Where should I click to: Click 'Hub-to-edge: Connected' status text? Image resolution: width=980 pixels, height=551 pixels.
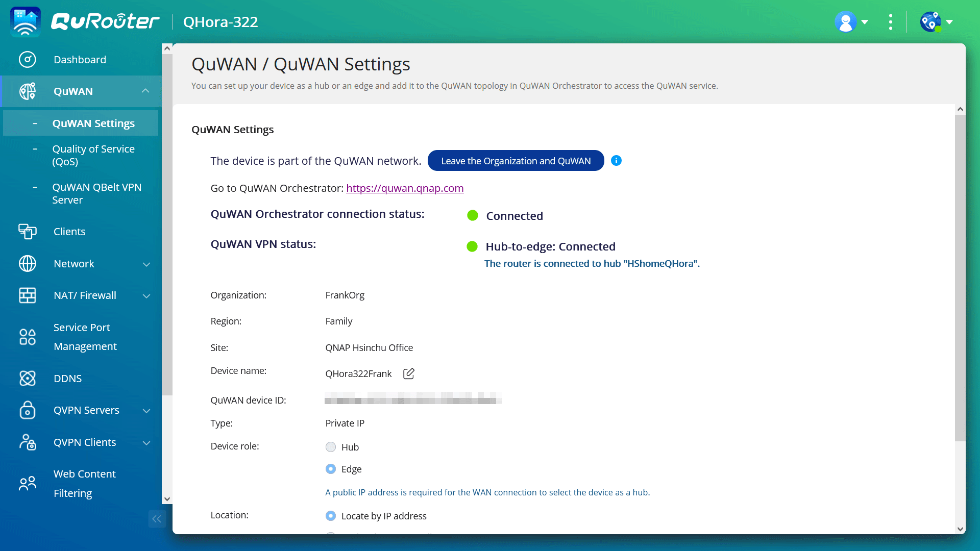(550, 246)
